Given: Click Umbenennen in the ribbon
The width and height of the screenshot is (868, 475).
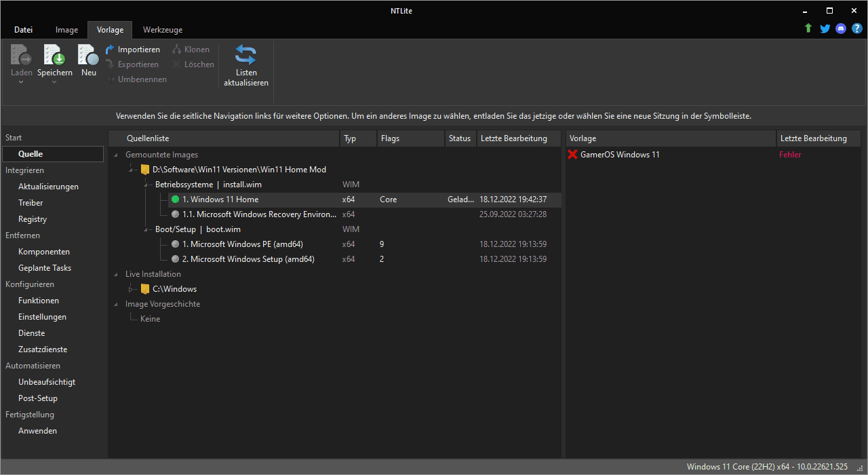Looking at the screenshot, I should (x=136, y=79).
